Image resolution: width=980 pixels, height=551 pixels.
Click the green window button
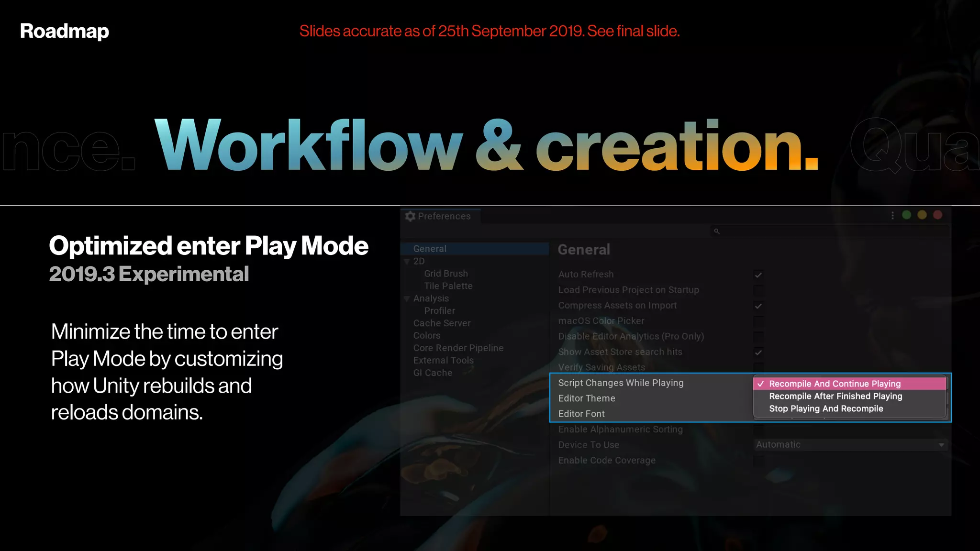tap(906, 215)
